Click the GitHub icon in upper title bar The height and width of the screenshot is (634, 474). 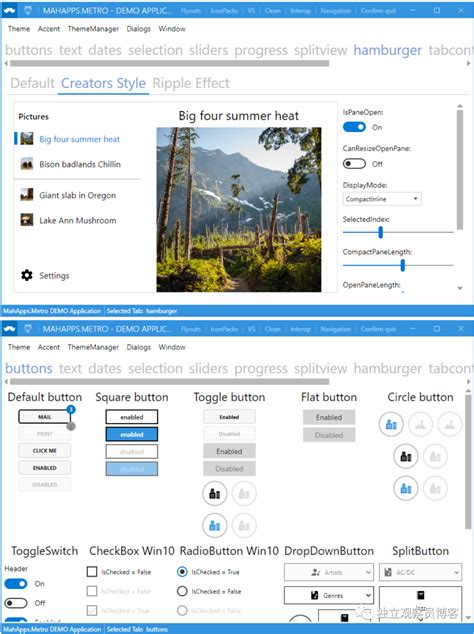point(28,11)
